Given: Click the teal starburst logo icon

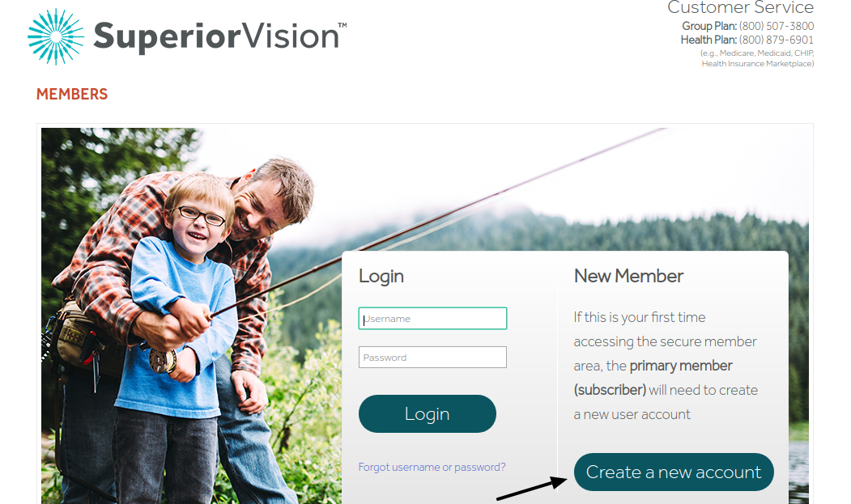Looking at the screenshot, I should pyautogui.click(x=56, y=37).
